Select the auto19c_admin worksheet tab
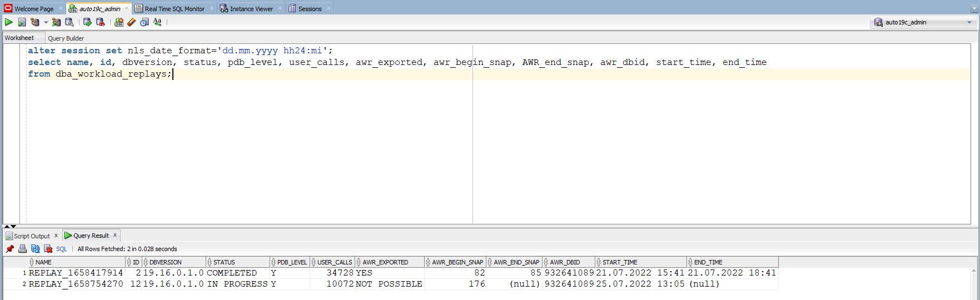Viewport: 980px width, 300px height. (x=100, y=8)
